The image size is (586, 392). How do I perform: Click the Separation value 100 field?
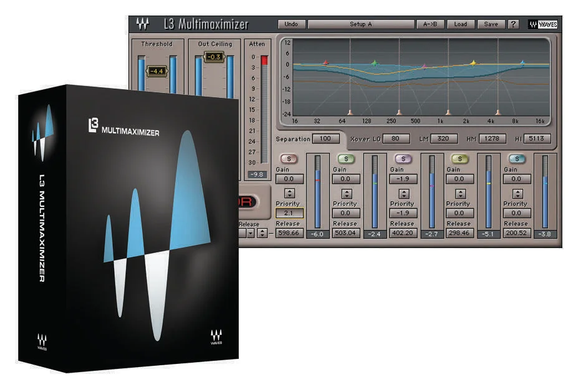(325, 138)
